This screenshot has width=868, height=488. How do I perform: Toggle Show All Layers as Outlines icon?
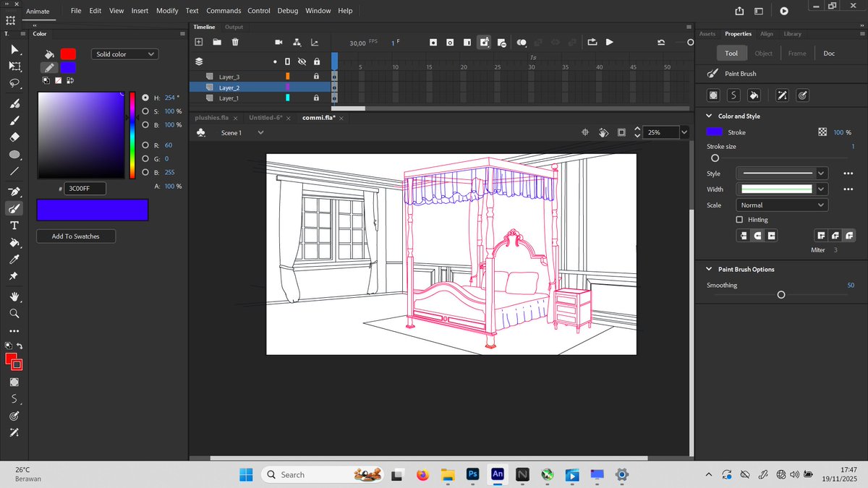coord(287,61)
